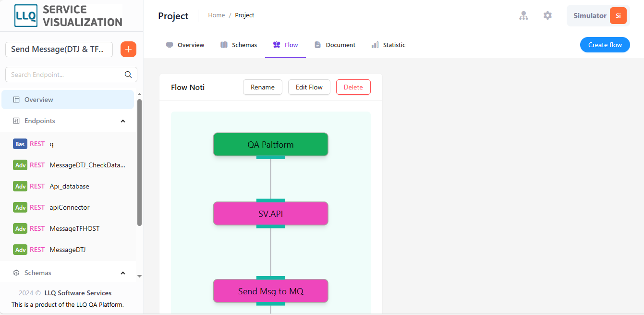The height and width of the screenshot is (315, 644).
Task: Delete the Flow Noti flow
Action: [x=353, y=87]
